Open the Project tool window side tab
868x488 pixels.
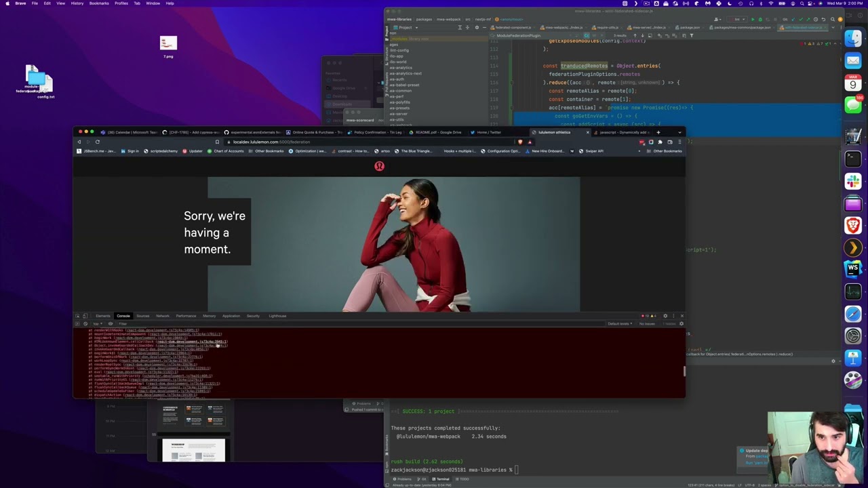pyautogui.click(x=387, y=32)
